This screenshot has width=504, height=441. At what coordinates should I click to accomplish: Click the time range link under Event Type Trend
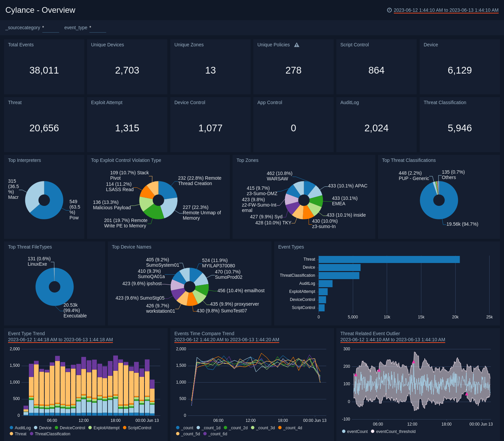click(60, 340)
